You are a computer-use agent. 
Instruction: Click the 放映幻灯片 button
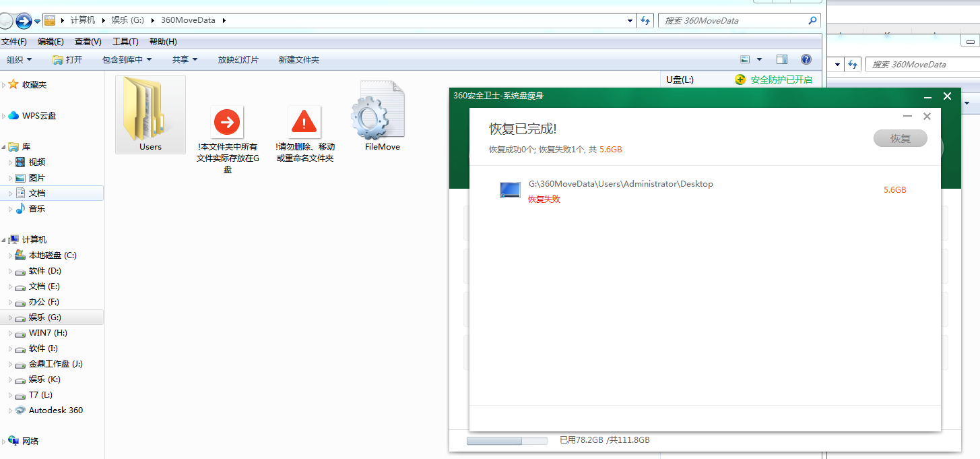(238, 60)
